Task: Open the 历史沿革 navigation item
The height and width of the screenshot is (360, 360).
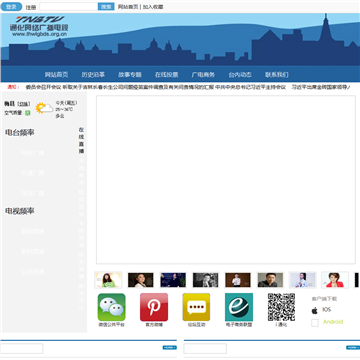Action: (93, 75)
